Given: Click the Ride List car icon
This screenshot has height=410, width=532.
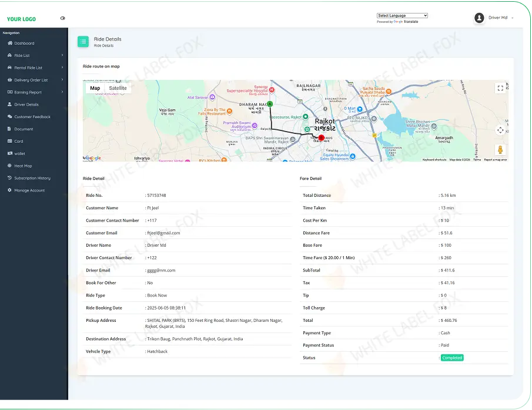Looking at the screenshot, I should [10, 55].
